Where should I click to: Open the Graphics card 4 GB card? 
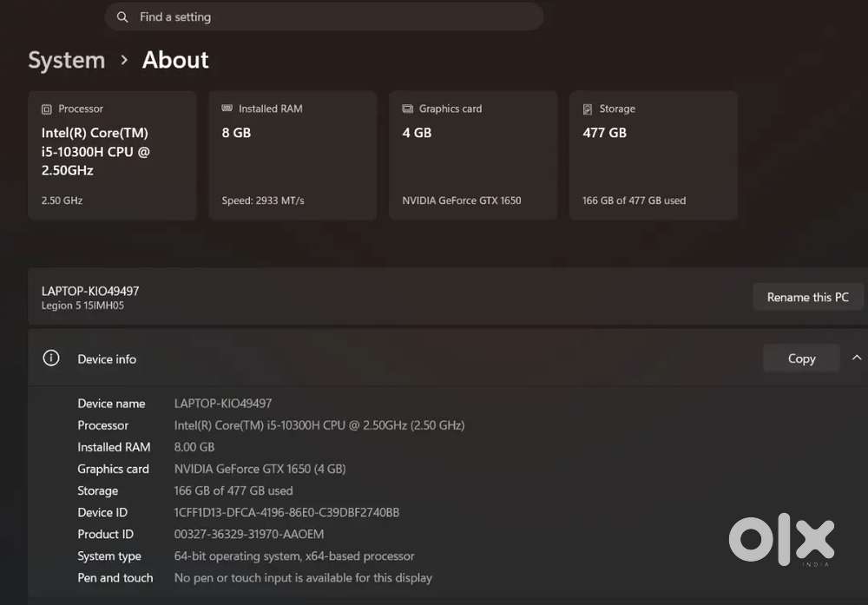click(473, 155)
